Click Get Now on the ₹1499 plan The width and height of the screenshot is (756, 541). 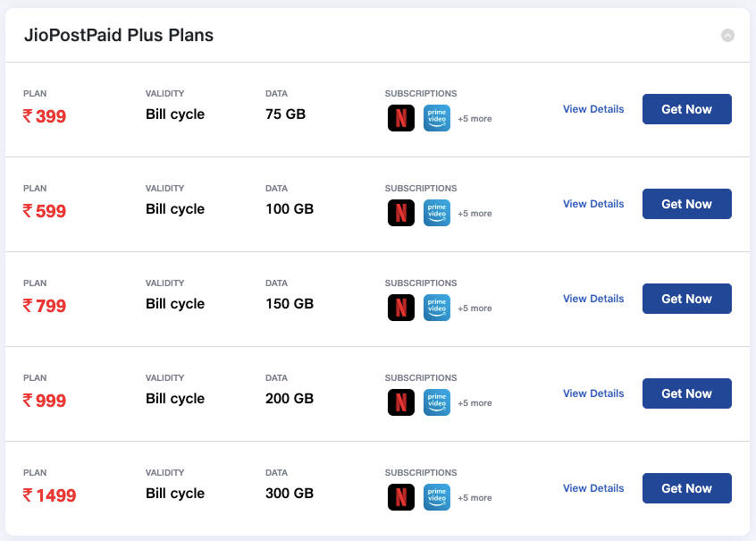point(686,487)
